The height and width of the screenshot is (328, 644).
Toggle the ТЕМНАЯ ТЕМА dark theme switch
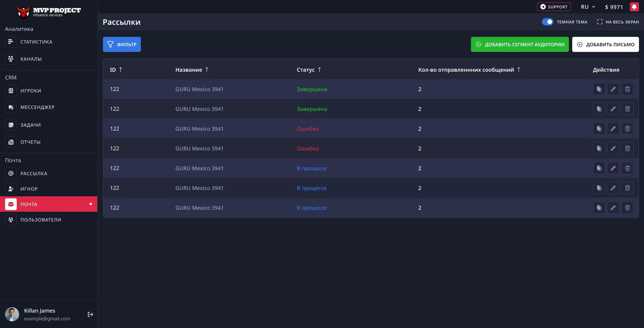[x=547, y=22]
